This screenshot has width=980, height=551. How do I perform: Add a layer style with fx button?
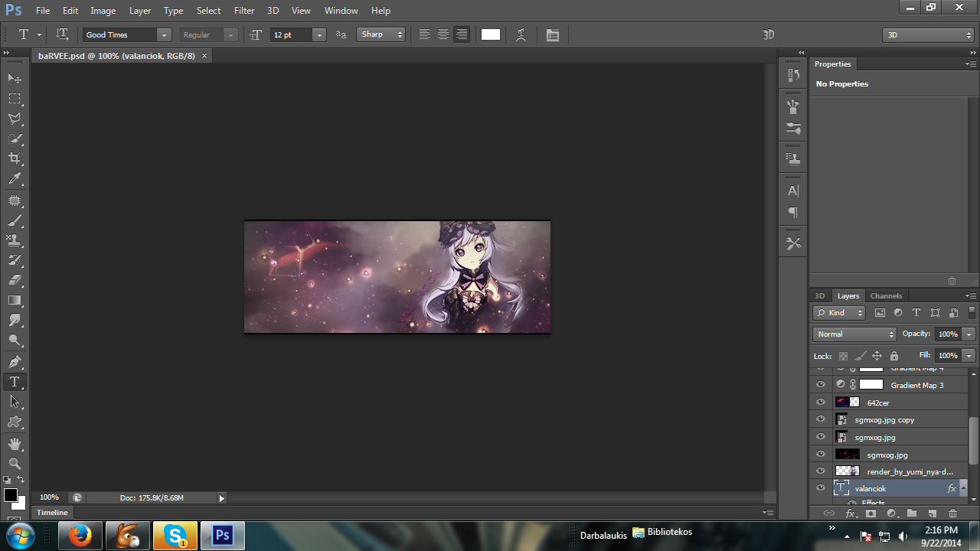click(x=850, y=514)
